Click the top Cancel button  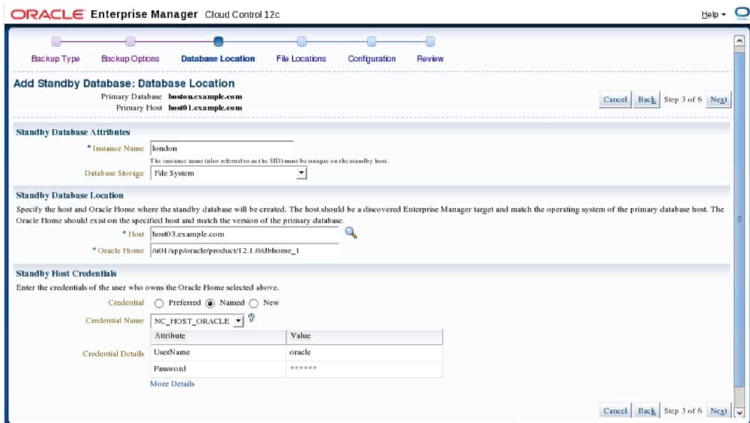615,100
